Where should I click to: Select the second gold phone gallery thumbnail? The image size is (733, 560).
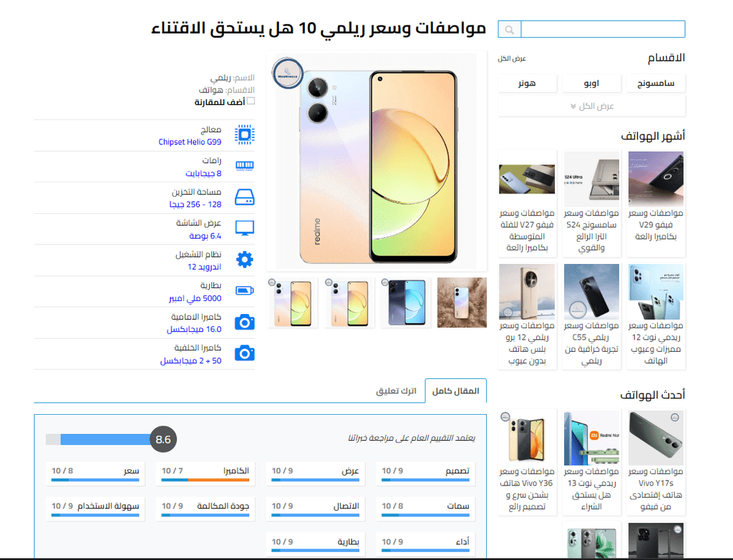[x=349, y=303]
